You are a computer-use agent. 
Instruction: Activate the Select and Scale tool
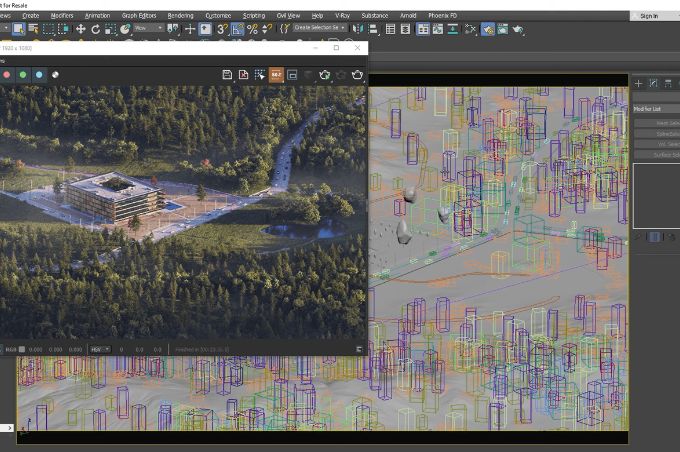click(x=110, y=29)
